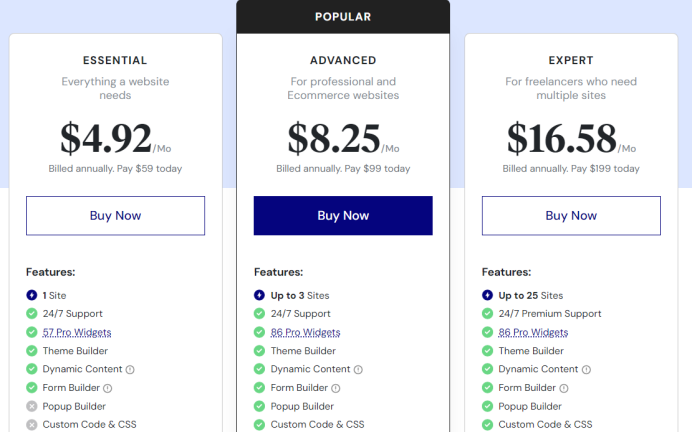Click the green check beside Advanced Popup Builder
This screenshot has height=433, width=692.
(260, 406)
